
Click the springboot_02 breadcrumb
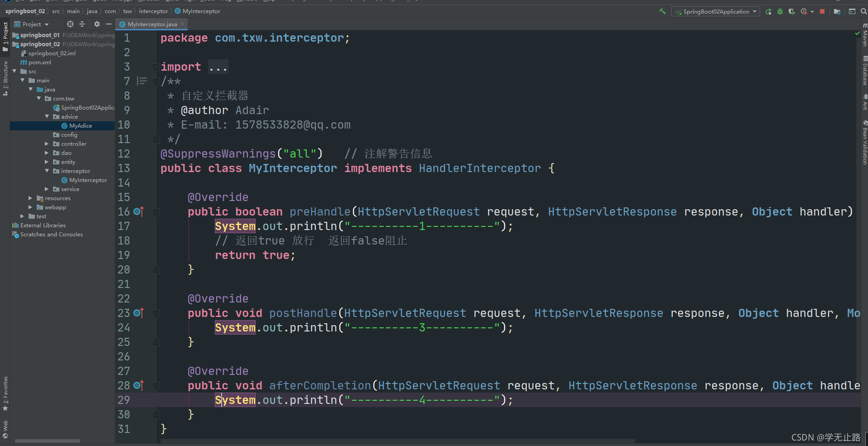click(25, 11)
